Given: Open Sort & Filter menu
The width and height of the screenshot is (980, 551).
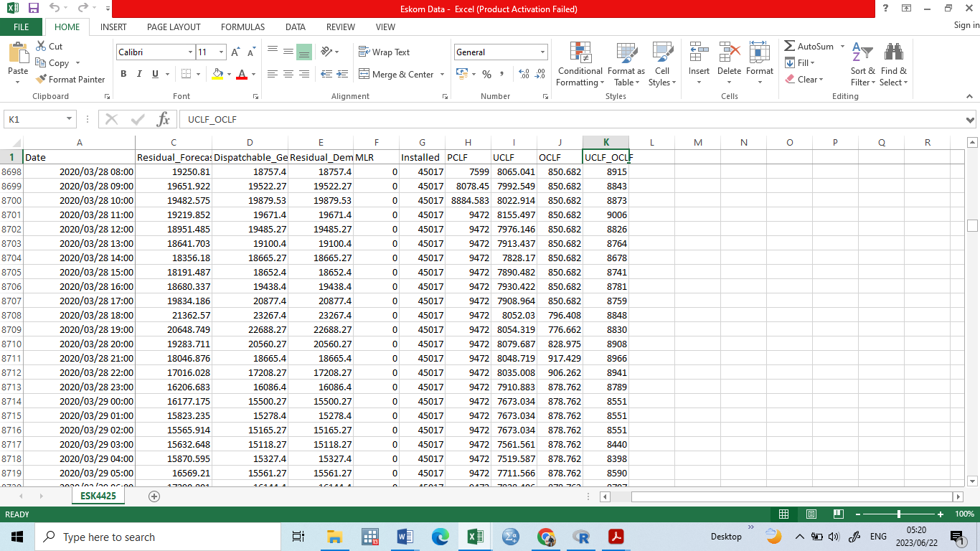Looking at the screenshot, I should 862,65.
